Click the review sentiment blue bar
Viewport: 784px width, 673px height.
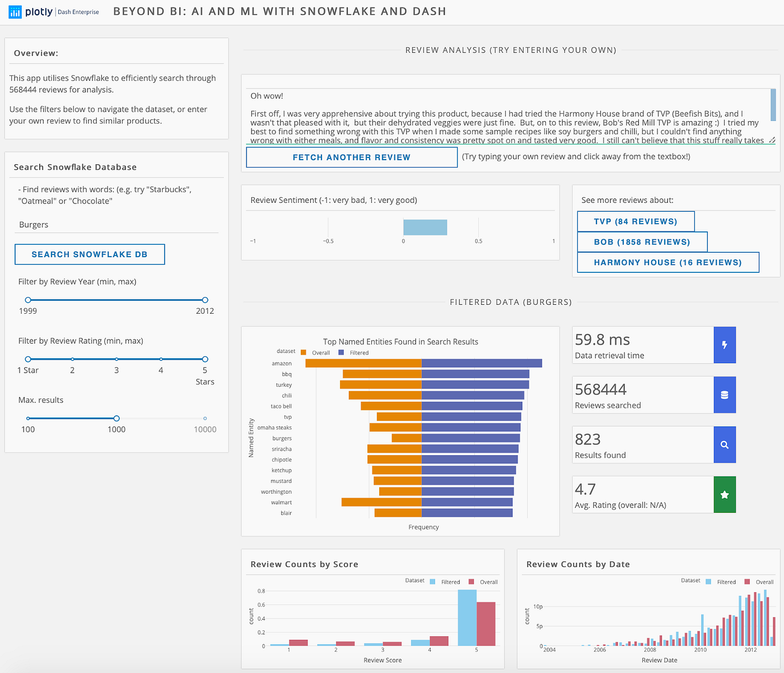[x=425, y=228]
